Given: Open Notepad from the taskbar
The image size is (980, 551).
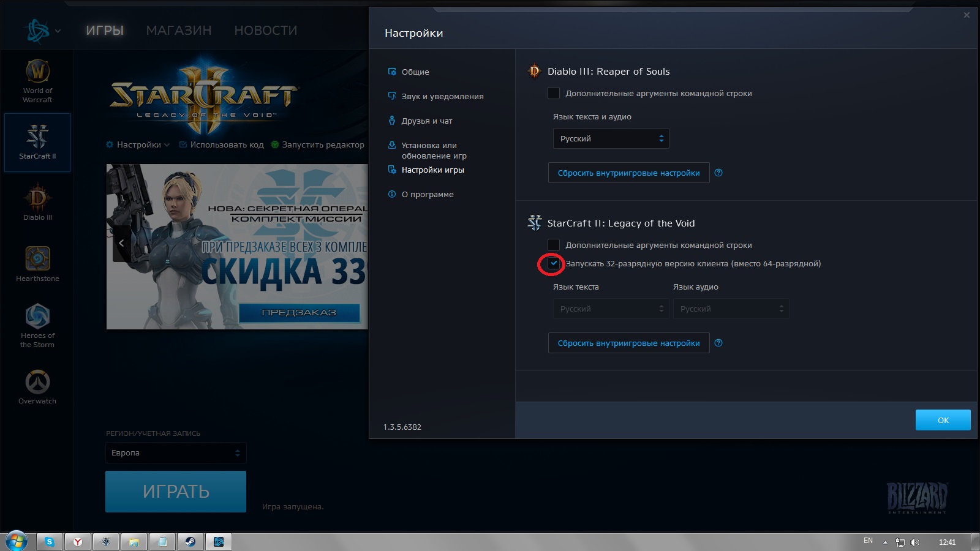Looking at the screenshot, I should [x=162, y=542].
